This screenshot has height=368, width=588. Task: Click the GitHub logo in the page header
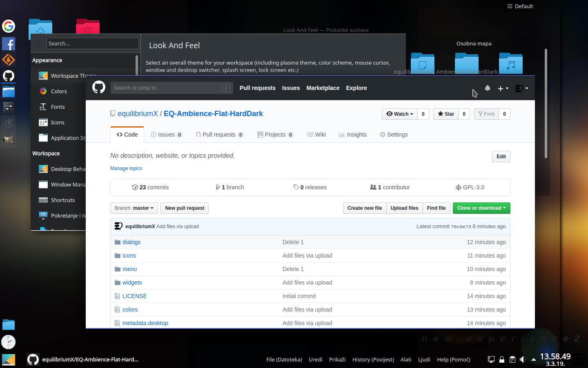pos(99,87)
